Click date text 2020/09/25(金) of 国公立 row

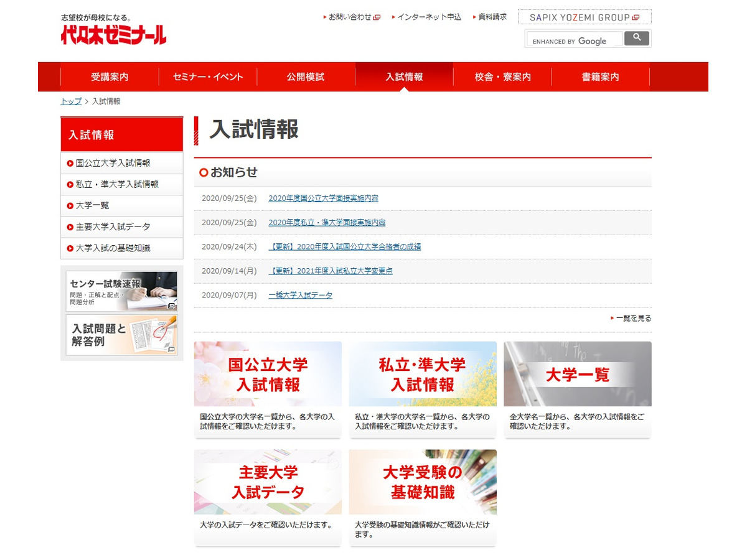[x=229, y=198]
